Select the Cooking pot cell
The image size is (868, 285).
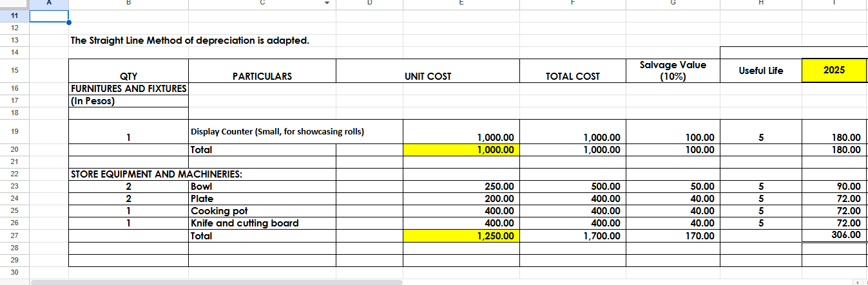(x=262, y=211)
